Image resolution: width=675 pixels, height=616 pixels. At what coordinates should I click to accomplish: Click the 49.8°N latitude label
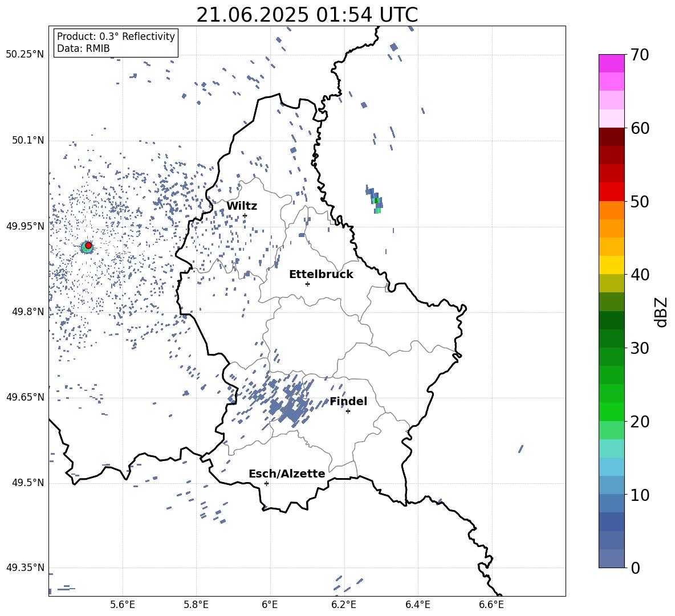coord(27,312)
